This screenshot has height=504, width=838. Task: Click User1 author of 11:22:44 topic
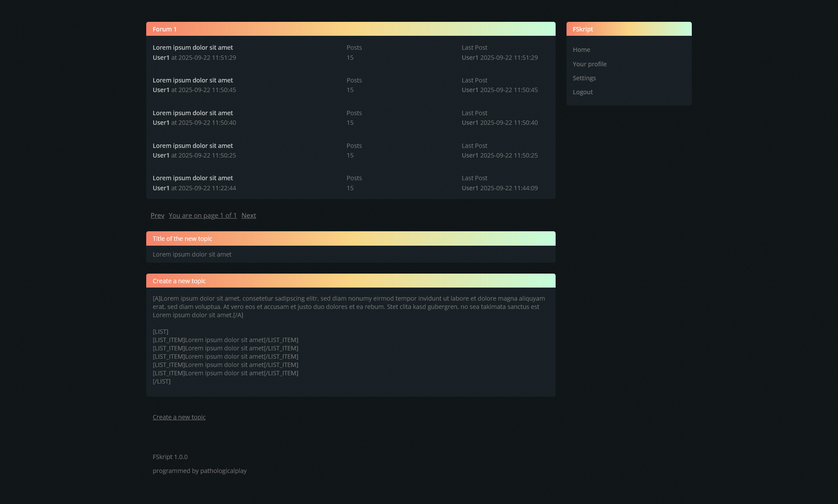coord(161,188)
